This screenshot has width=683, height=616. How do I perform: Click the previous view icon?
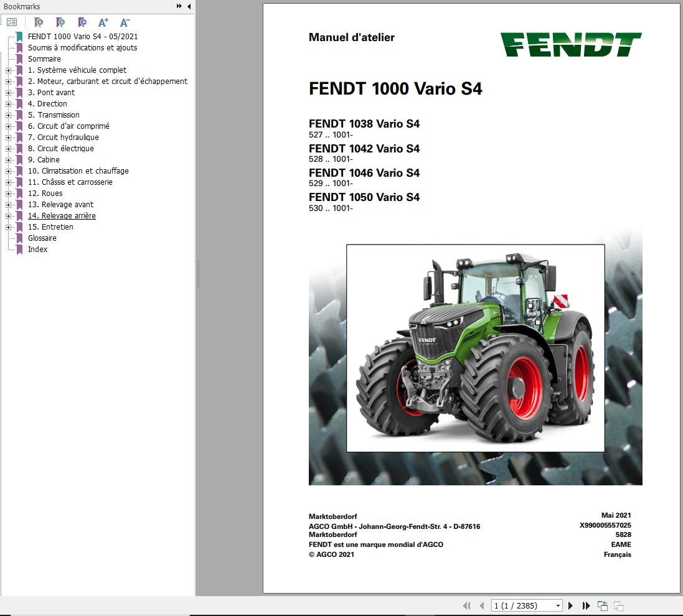[x=603, y=605]
